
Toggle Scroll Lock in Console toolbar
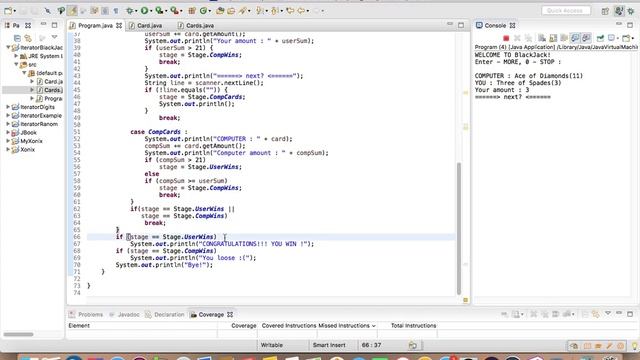553,38
